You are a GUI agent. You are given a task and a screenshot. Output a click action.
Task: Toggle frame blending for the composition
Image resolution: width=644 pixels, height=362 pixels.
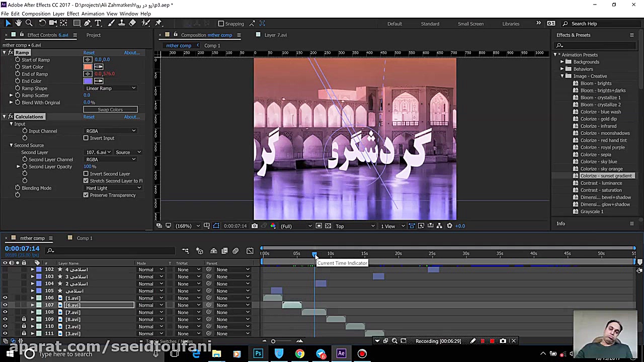pyautogui.click(x=224, y=251)
